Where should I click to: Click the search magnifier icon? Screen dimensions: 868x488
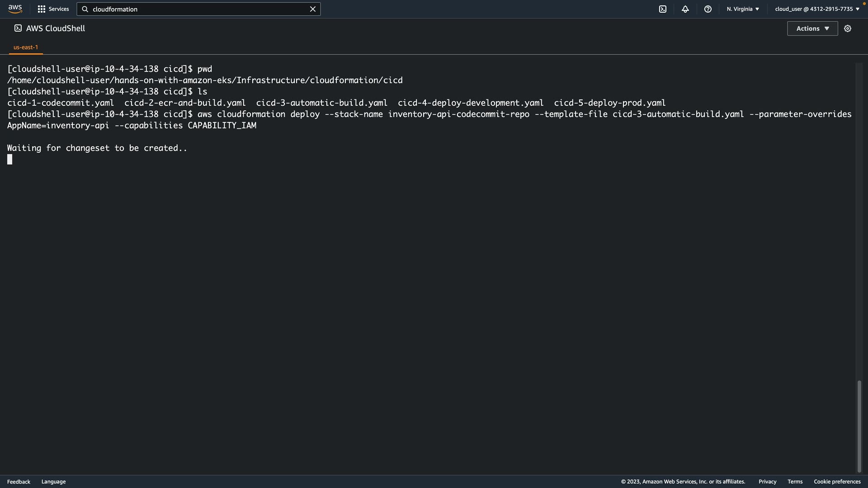[x=85, y=9]
